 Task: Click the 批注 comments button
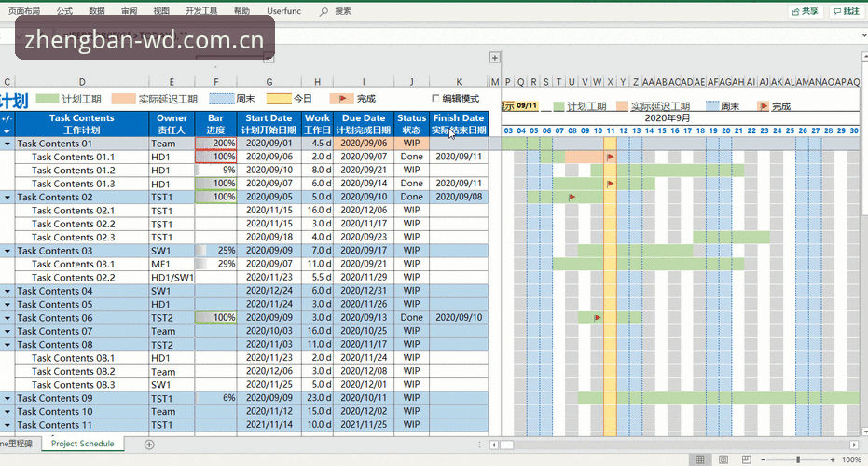[847, 11]
